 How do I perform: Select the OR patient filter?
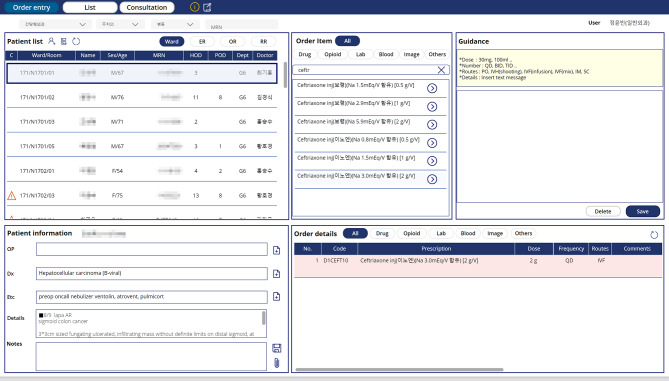click(x=233, y=41)
